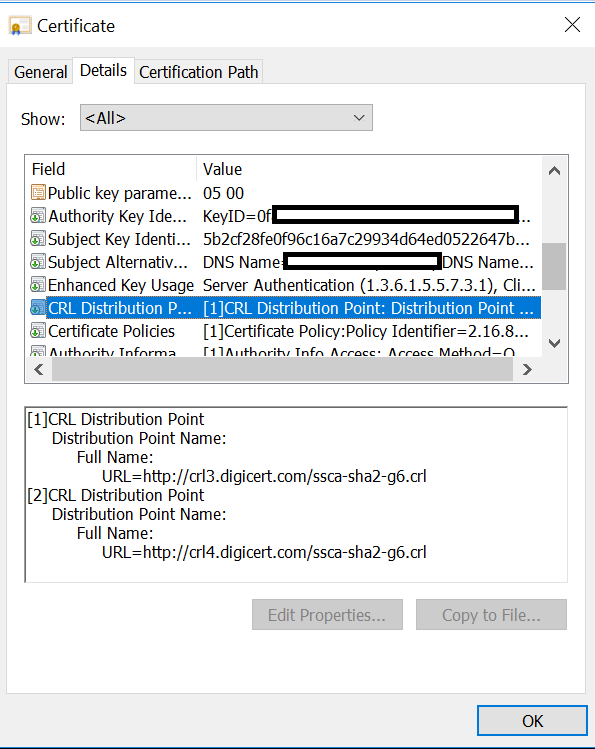Click the horizontal scroll right arrow

[x=527, y=369]
